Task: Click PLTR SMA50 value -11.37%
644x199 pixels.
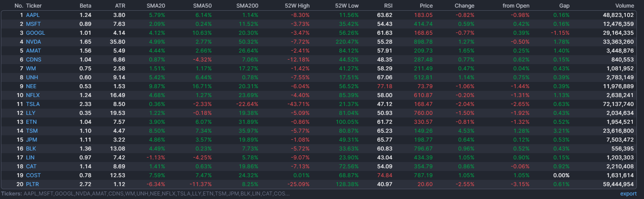Action: (x=201, y=184)
